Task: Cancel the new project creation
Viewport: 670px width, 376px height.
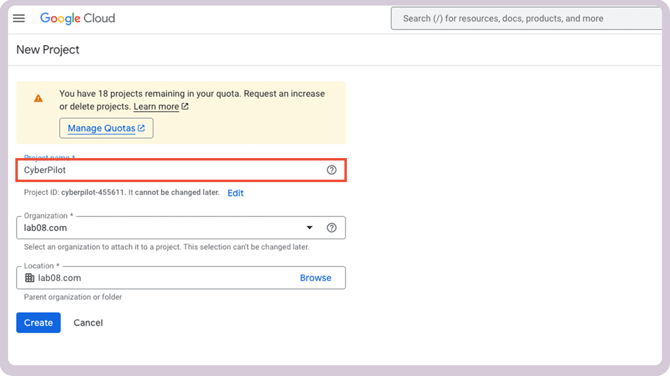Action: coord(88,323)
